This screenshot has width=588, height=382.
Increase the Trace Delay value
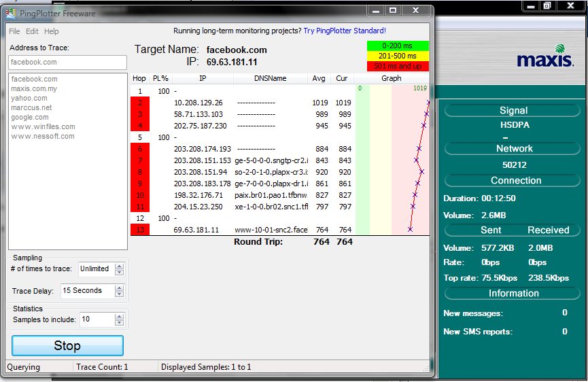point(119,288)
